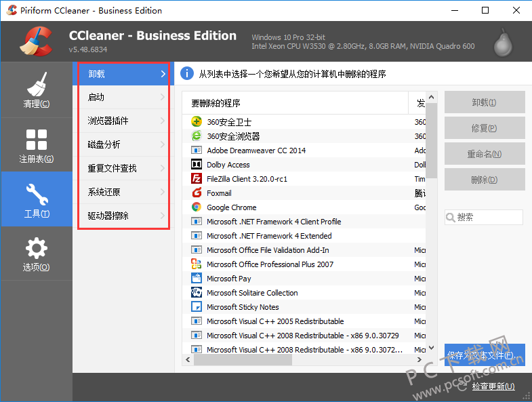Click Adobe Dreamweaver CC 2014 icon

click(x=197, y=150)
